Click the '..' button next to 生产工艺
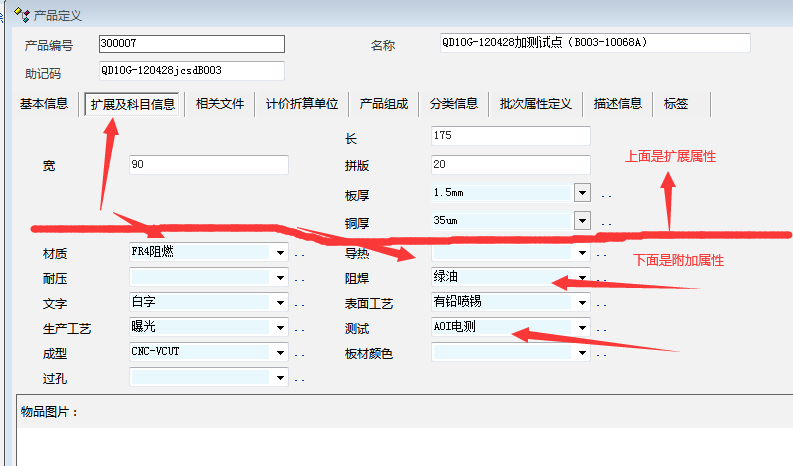Screen dimensions: 793x466 [299, 329]
